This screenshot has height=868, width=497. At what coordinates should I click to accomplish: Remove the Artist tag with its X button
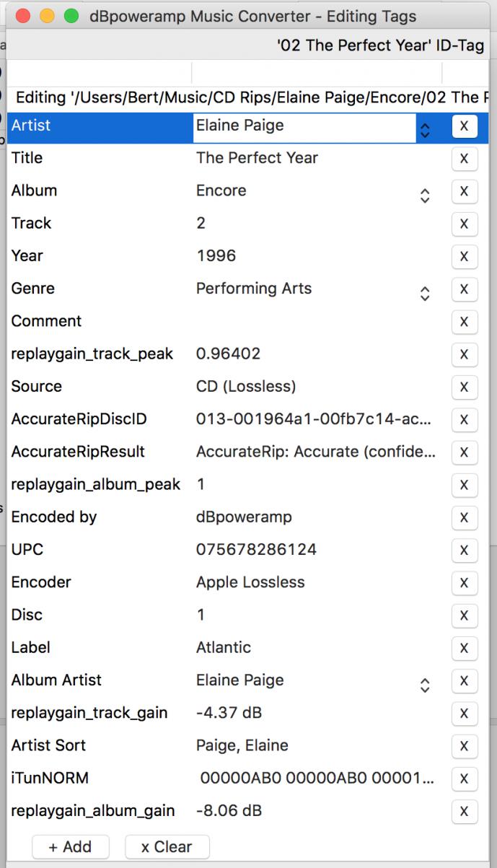tap(464, 126)
